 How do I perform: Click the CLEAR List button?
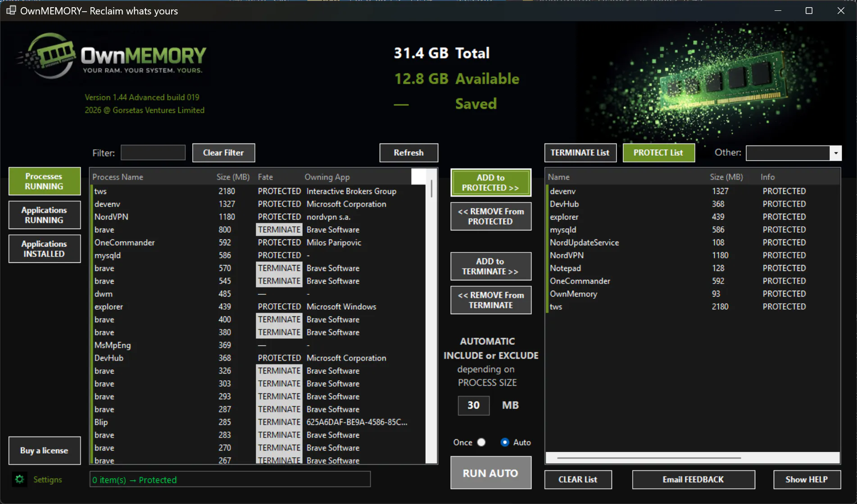click(x=578, y=480)
